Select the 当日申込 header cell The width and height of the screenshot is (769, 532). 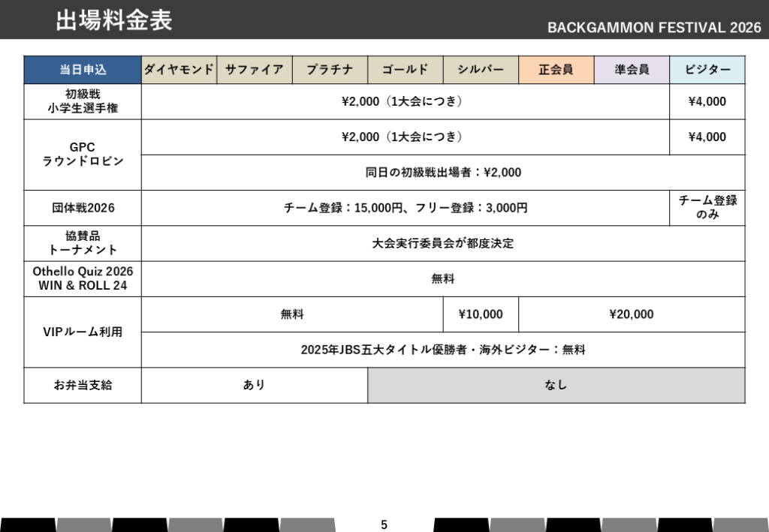(83, 70)
